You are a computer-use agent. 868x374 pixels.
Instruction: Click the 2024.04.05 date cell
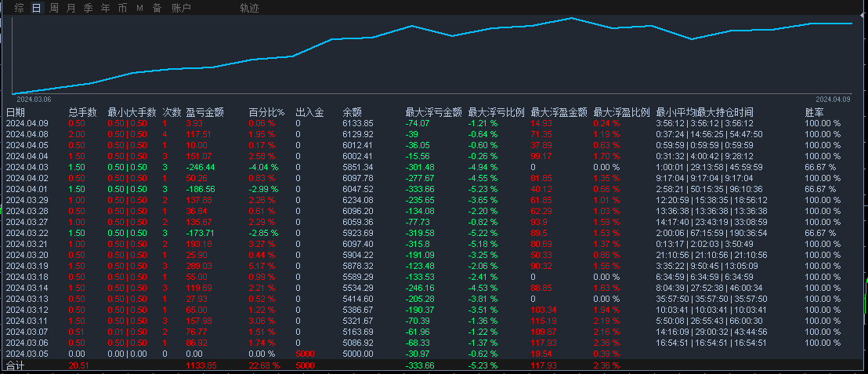tap(27, 145)
